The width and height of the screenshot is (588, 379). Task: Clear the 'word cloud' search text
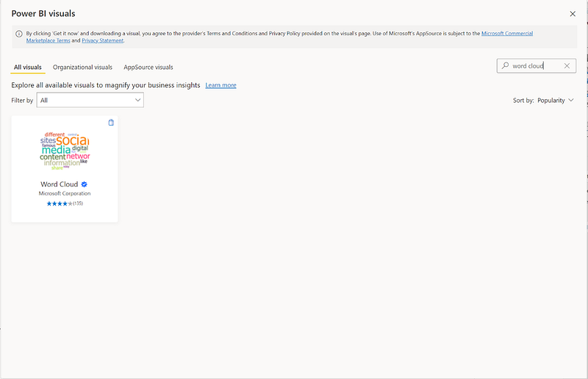click(x=567, y=66)
